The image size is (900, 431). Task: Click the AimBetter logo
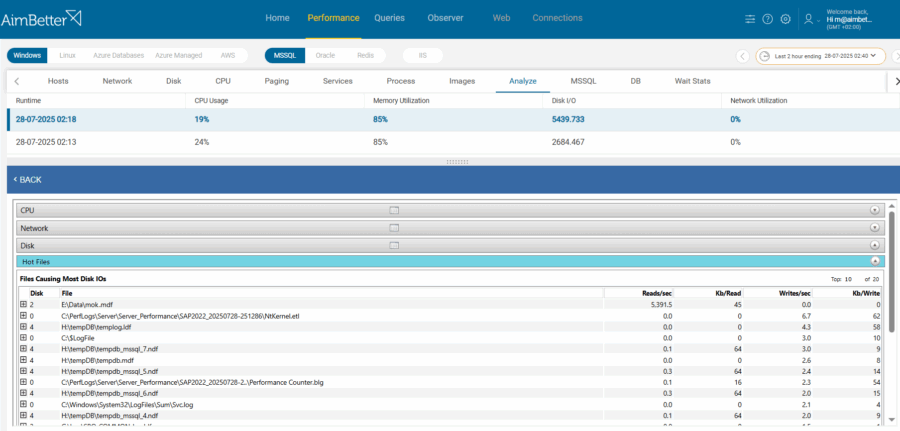click(x=41, y=19)
